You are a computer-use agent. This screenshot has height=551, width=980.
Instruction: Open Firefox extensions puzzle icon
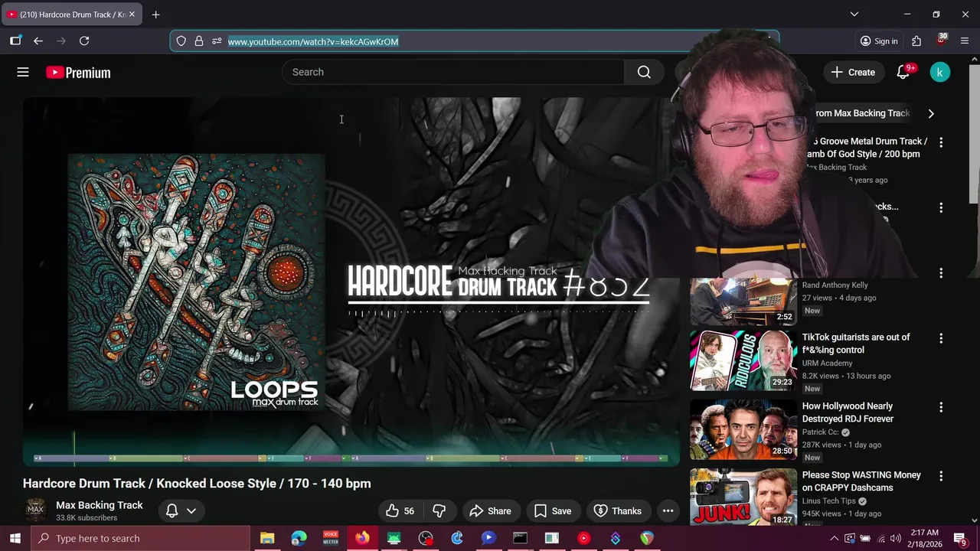click(916, 41)
